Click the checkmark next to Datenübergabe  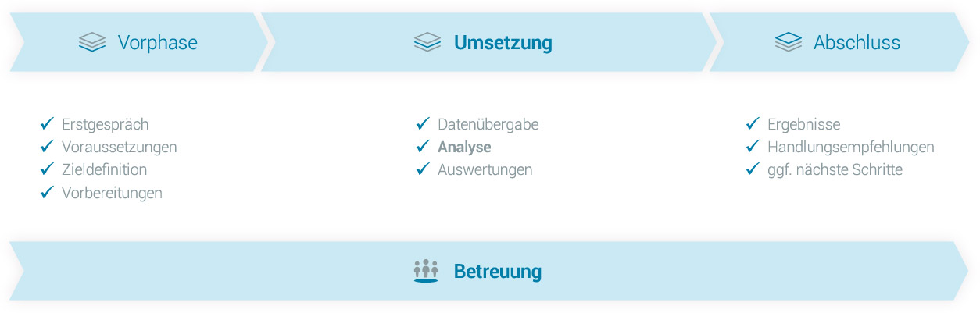coord(423,124)
